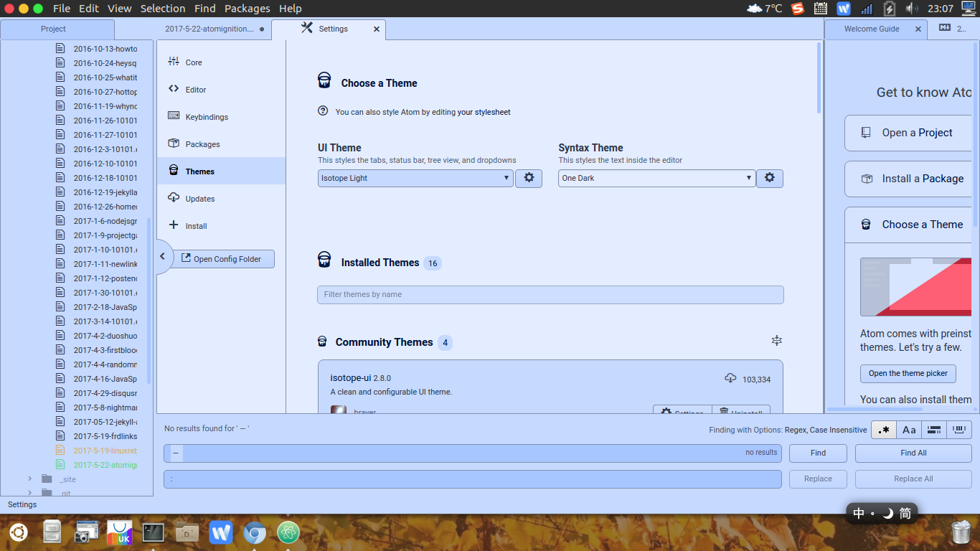Open WPS Writer from the dock
This screenshot has height=551, width=980.
[x=221, y=532]
